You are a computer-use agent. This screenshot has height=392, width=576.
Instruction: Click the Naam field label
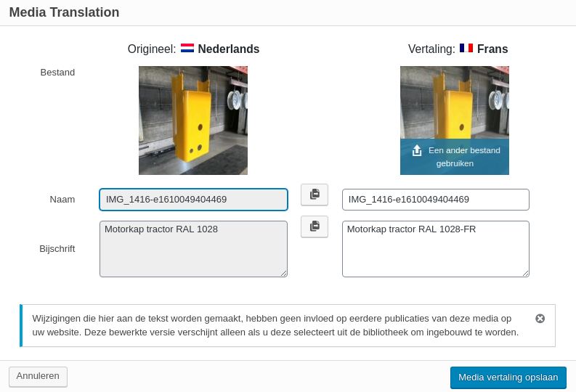pos(62,199)
